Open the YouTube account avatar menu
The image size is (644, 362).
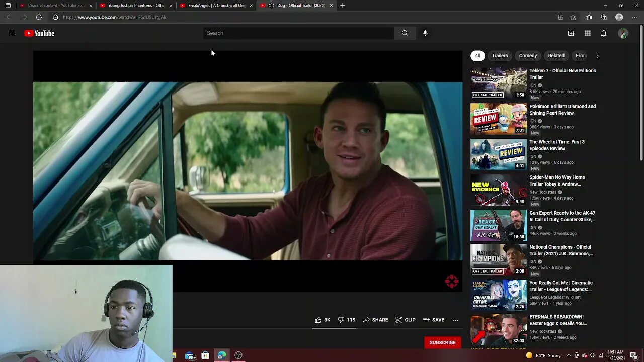(623, 33)
